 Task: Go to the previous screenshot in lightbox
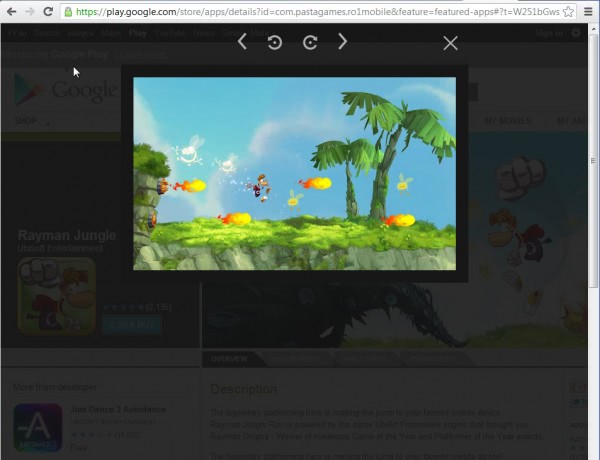click(x=242, y=41)
